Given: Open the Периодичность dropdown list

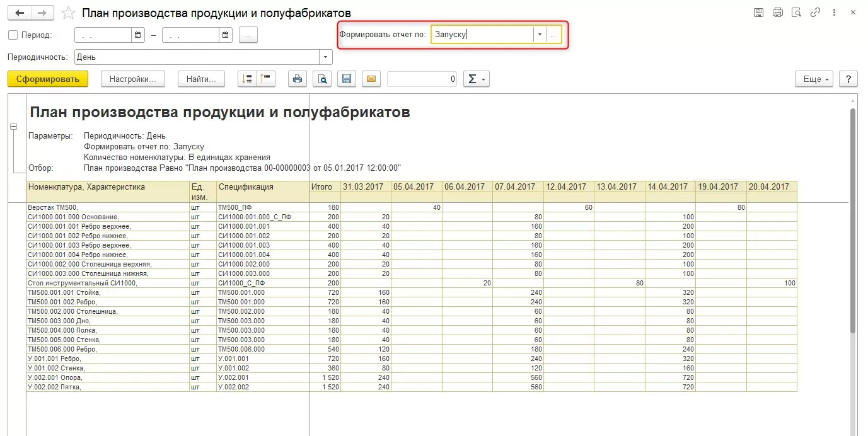Looking at the screenshot, I should [326, 57].
